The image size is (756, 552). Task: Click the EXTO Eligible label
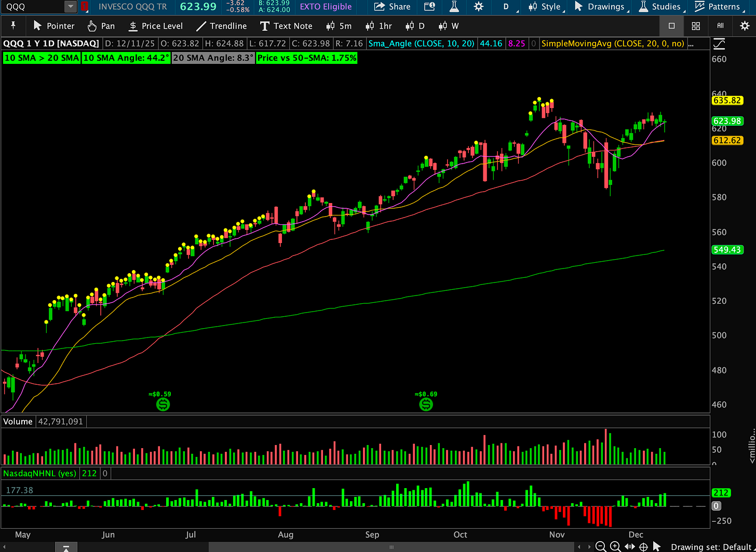click(326, 7)
